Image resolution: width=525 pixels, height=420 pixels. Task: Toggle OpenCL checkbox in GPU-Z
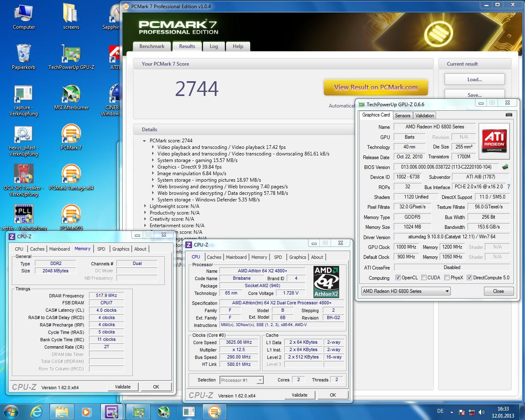click(398, 278)
